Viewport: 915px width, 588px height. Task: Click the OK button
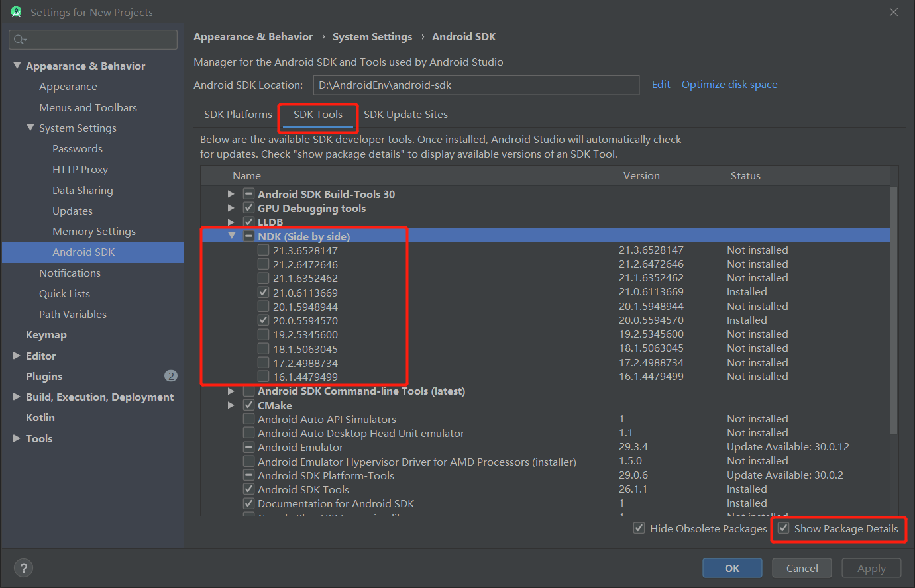coord(732,568)
